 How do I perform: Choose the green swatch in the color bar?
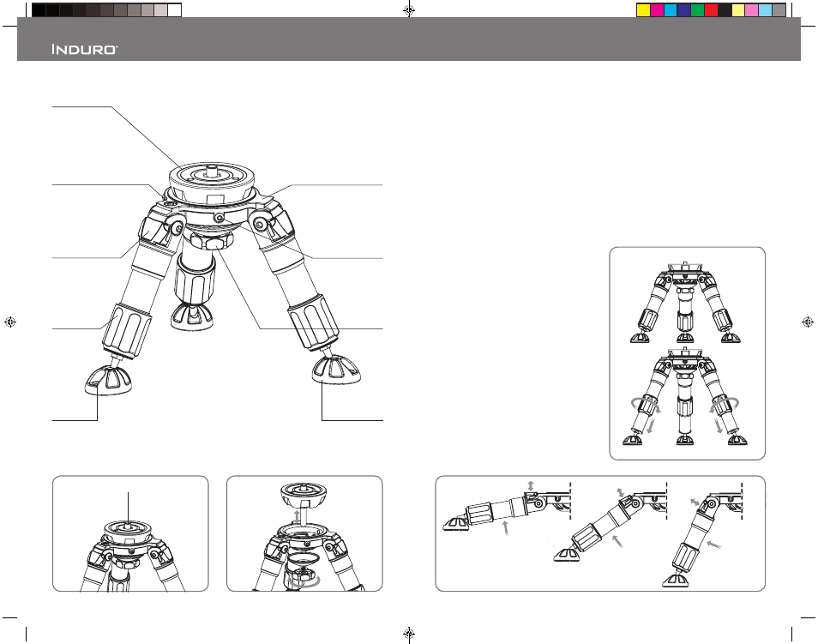[697, 10]
